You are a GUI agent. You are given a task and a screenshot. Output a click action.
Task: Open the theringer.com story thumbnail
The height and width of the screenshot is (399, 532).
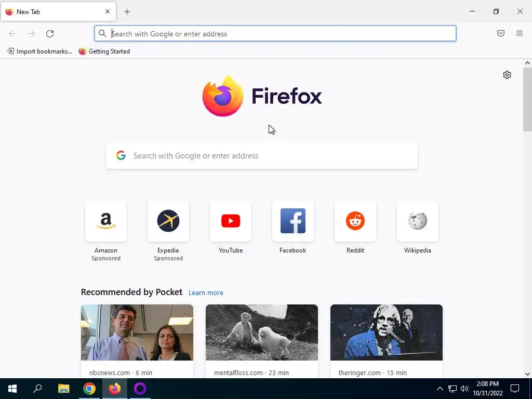tap(387, 332)
